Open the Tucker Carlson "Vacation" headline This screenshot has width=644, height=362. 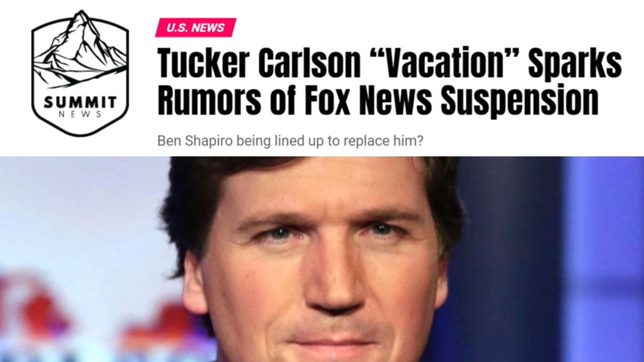pos(389,81)
